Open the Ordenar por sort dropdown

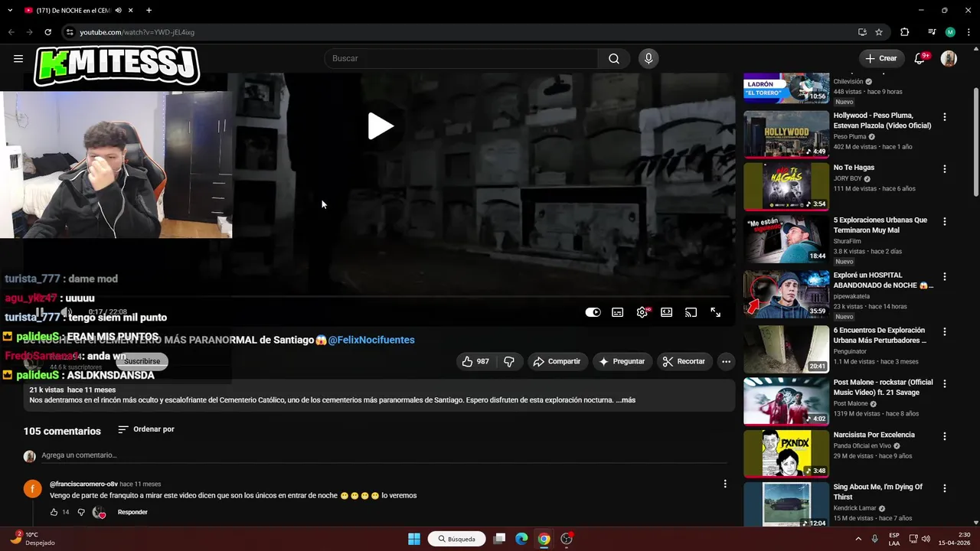click(x=146, y=429)
